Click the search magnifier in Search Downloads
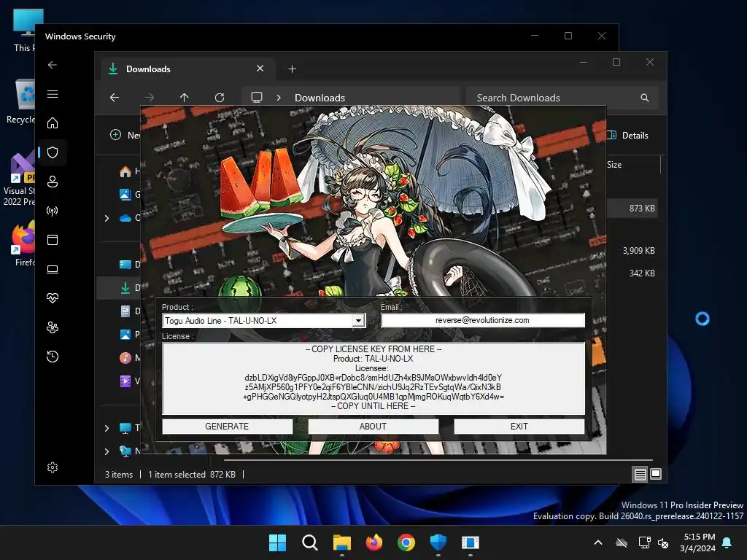The width and height of the screenshot is (747, 560). tap(645, 98)
